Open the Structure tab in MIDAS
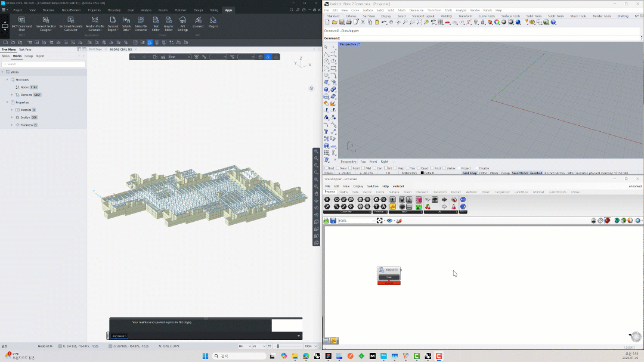Viewport: 644px width, 362px height. click(x=48, y=10)
